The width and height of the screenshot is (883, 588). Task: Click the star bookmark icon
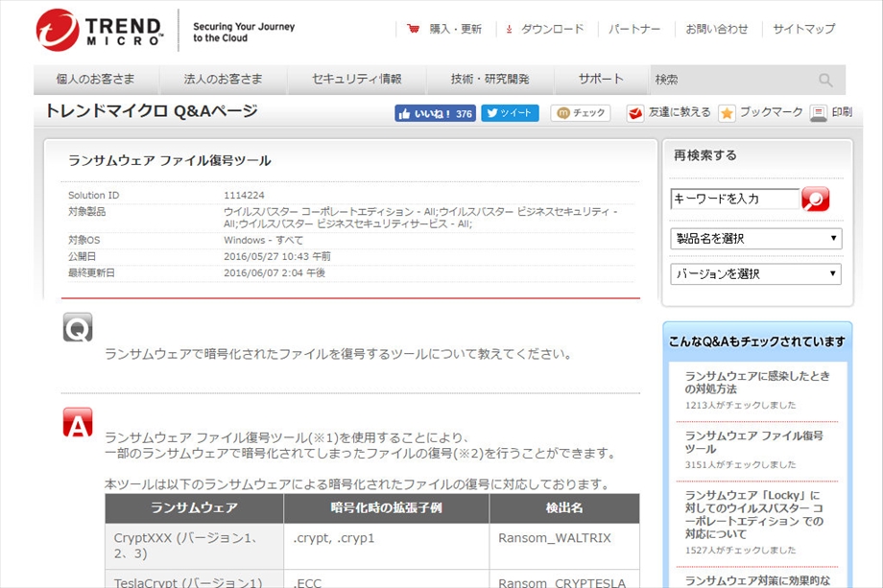[727, 113]
